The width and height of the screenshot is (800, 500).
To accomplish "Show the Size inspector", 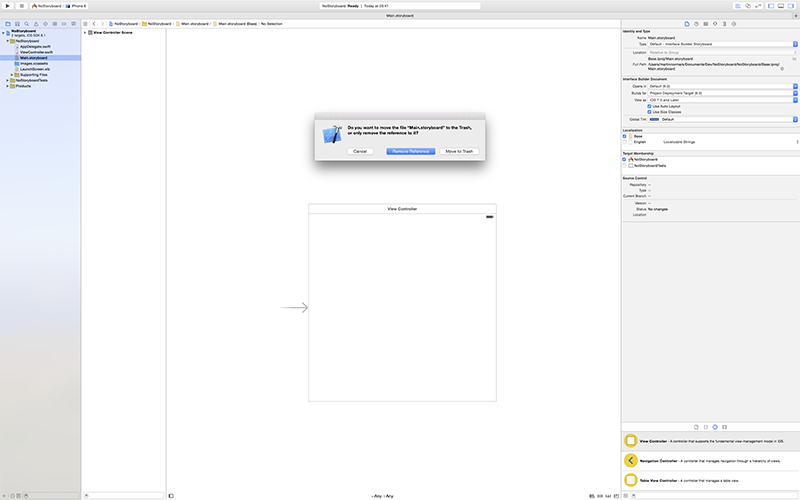I will coord(724,24).
